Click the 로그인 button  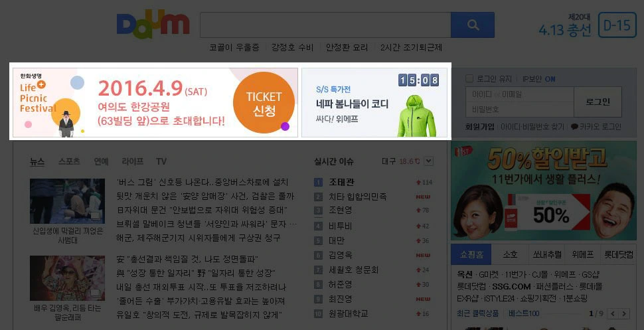point(598,102)
